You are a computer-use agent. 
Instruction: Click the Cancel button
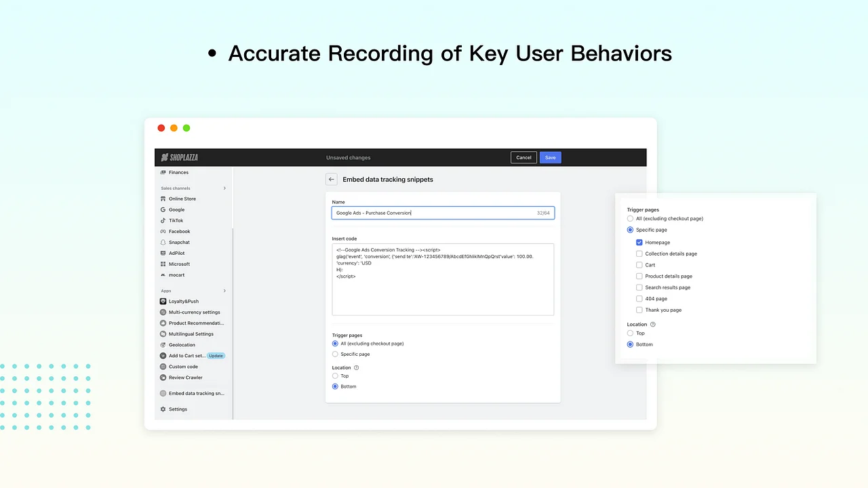pos(524,157)
